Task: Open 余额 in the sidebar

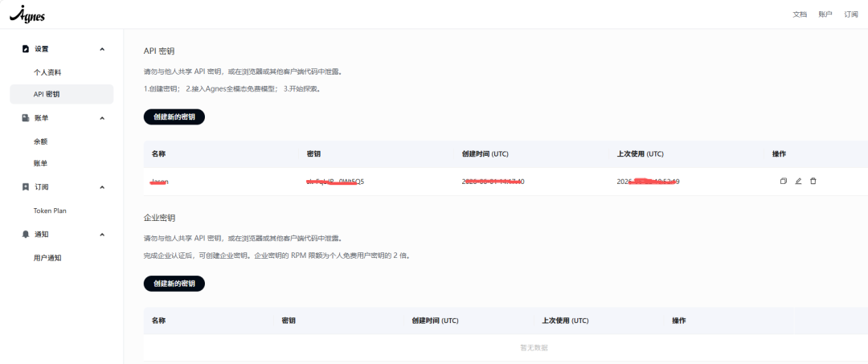Action: (x=40, y=141)
